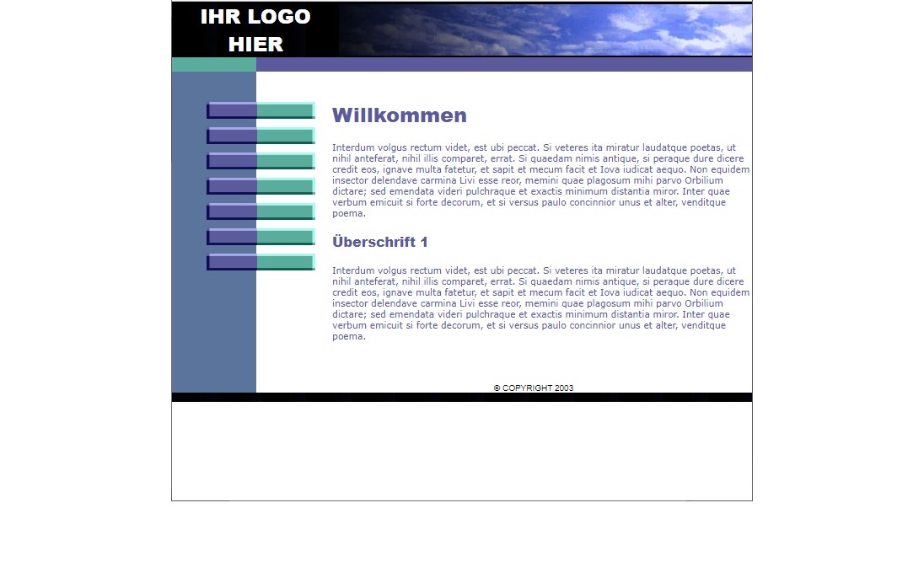Click the Willkommen heading
This screenshot has height=567, width=924.
399,115
